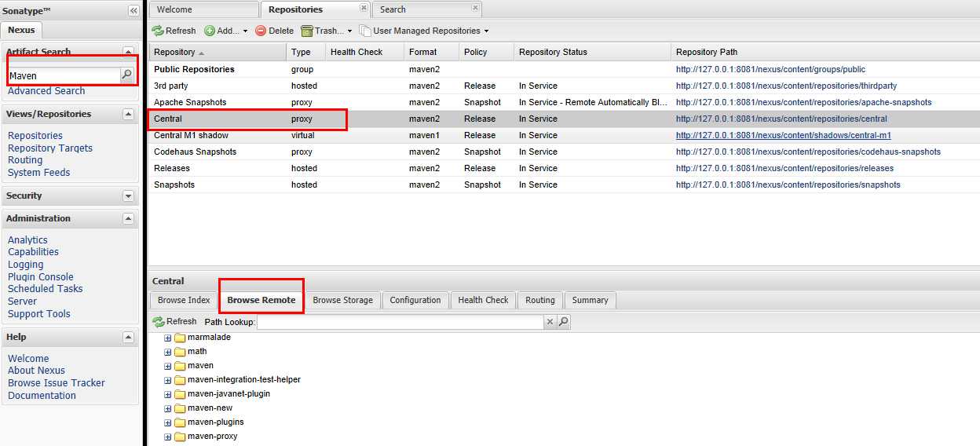The width and height of the screenshot is (980, 446).
Task: Open the Analytics link
Action: (x=27, y=240)
